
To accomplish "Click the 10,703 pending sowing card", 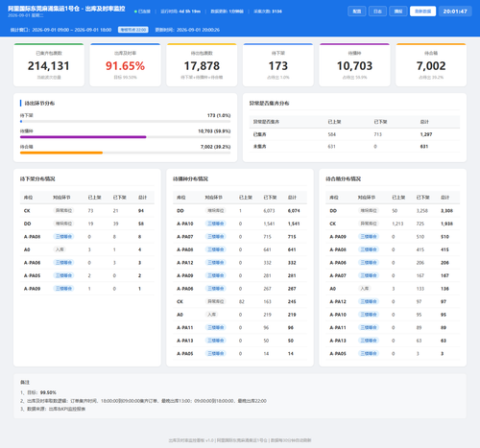I will click(354, 65).
